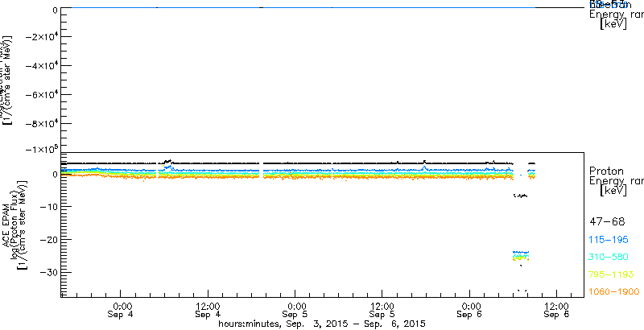Click the ACE EPAM vertical axis title

point(6,224)
